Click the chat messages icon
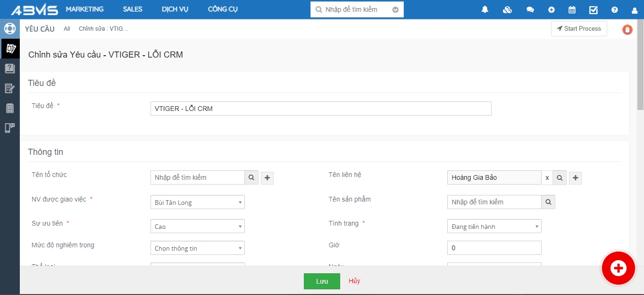 point(530,9)
